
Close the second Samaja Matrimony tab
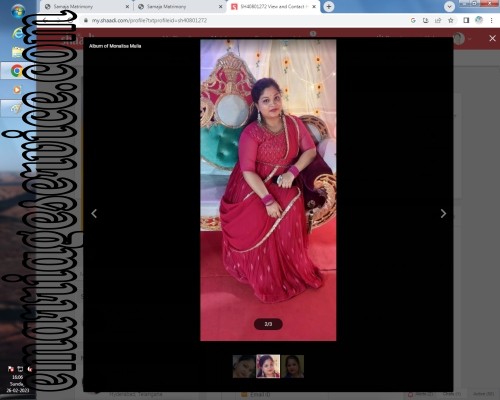pyautogui.click(x=220, y=7)
